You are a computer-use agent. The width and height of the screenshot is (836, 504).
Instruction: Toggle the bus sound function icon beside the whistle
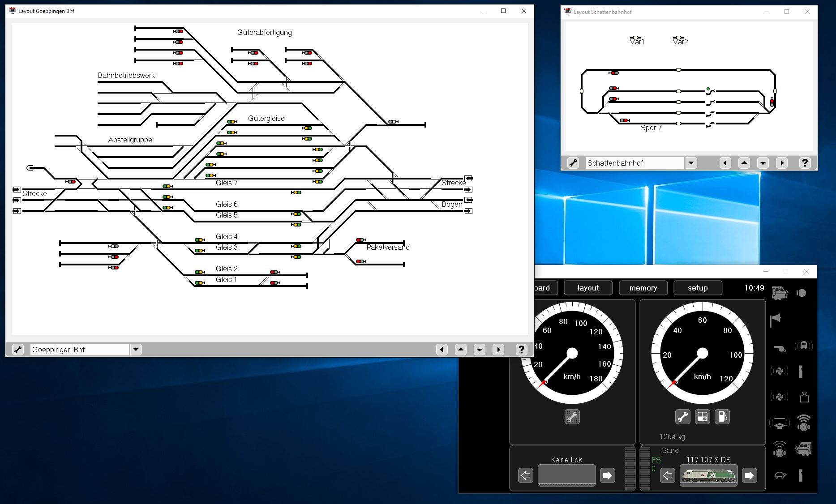coord(804,346)
